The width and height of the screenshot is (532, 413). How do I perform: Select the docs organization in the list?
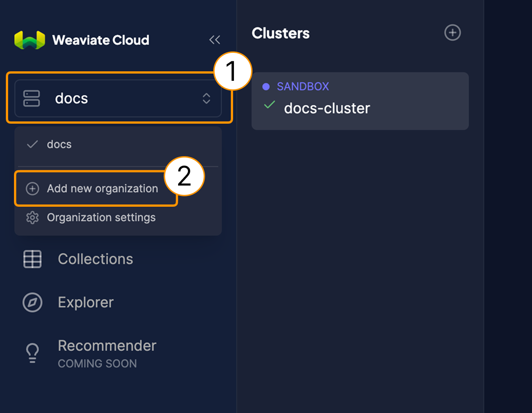[118, 144]
